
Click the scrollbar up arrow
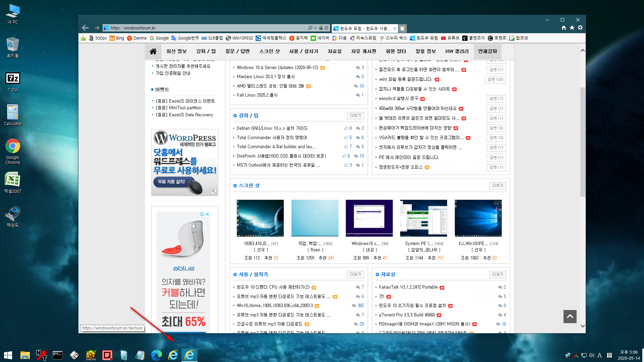(583, 51)
